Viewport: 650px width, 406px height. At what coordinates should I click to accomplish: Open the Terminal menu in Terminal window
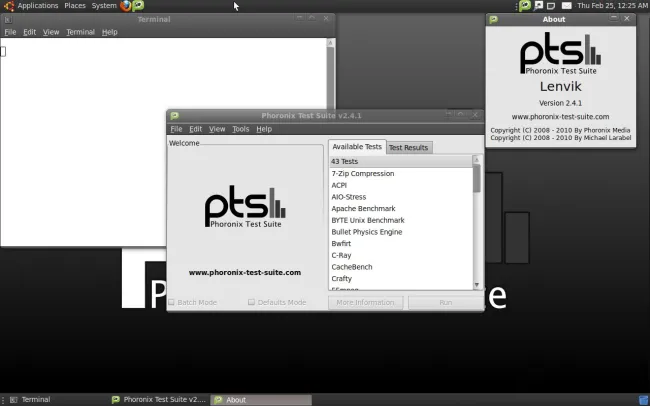point(80,32)
